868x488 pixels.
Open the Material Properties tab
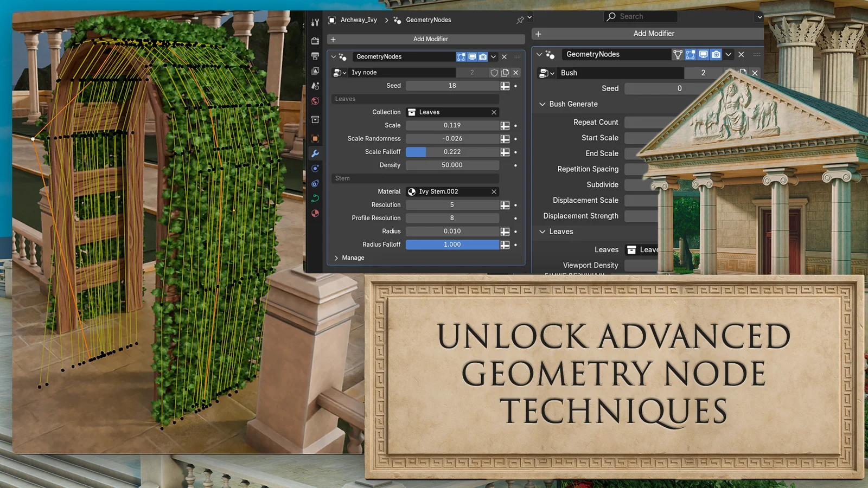coord(315,213)
